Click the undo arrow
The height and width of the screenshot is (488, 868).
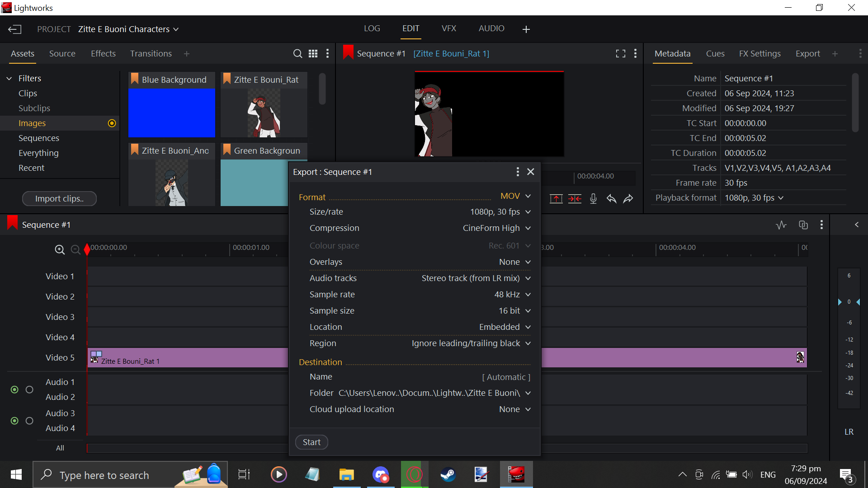tap(611, 199)
